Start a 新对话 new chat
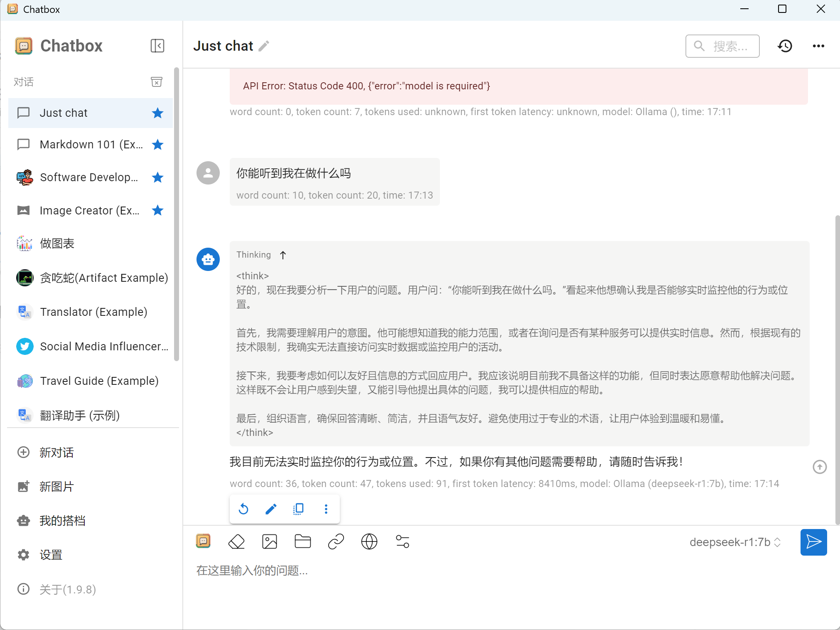 click(x=56, y=453)
